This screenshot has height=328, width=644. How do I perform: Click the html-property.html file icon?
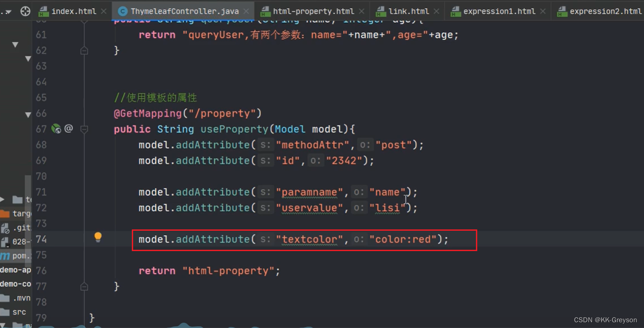[x=265, y=11]
